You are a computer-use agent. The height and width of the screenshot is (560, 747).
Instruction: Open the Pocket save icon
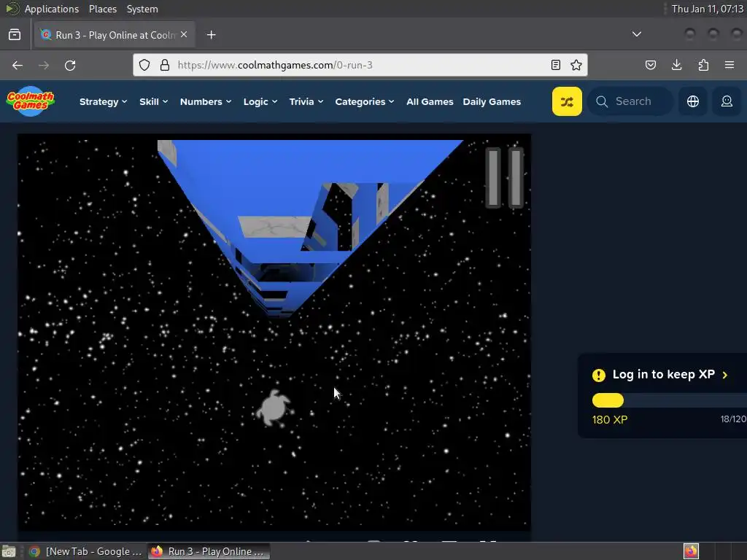[x=650, y=65]
